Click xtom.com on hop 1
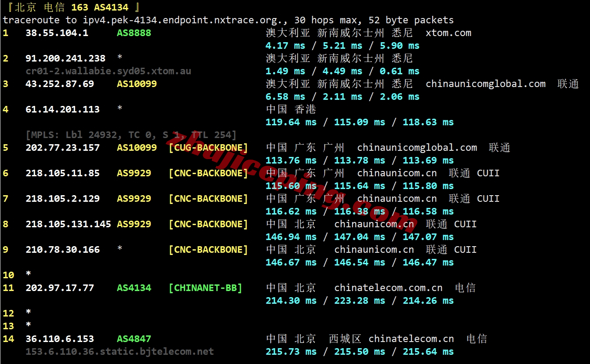590x364 pixels. click(448, 33)
